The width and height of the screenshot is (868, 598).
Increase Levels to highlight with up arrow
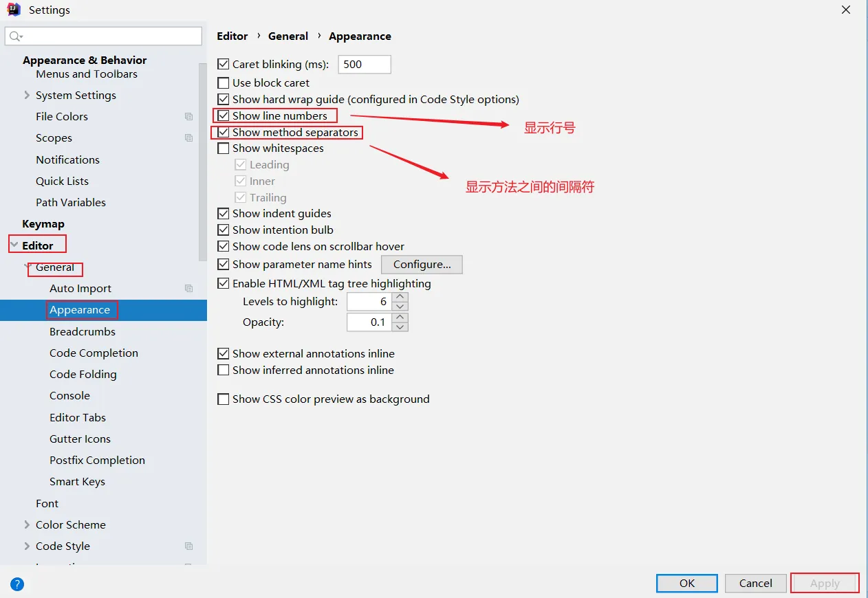click(x=400, y=297)
